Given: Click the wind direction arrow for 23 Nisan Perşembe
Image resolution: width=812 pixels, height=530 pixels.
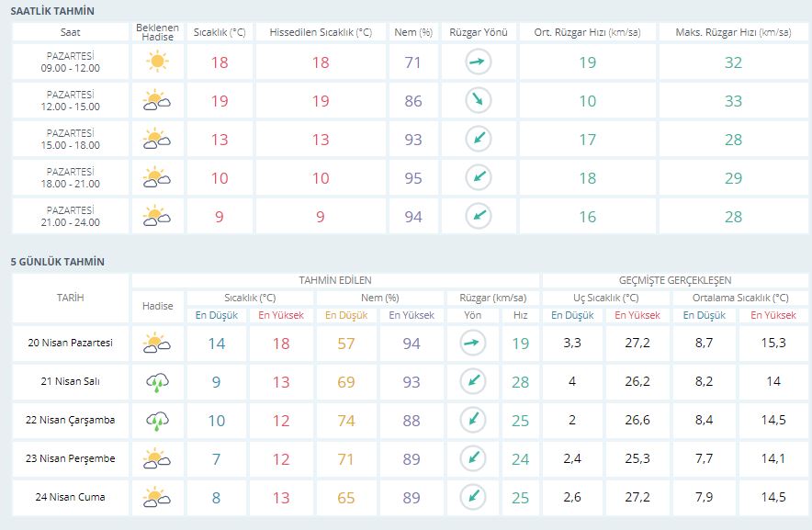Looking at the screenshot, I should click(472, 459).
